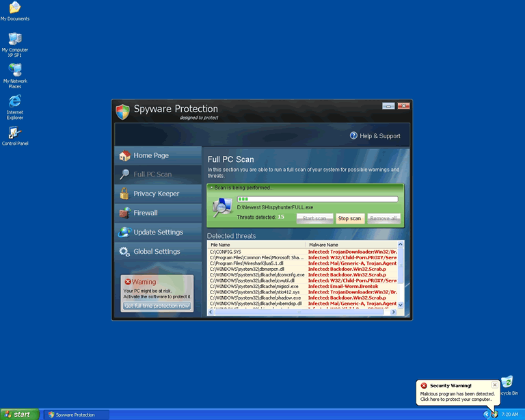The width and height of the screenshot is (525, 420).
Task: Dismiss the Security Warning balloon
Action: 495,385
